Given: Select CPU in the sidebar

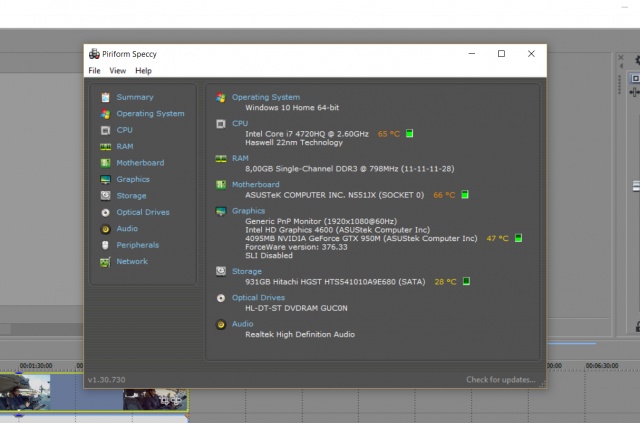Looking at the screenshot, I should (124, 130).
